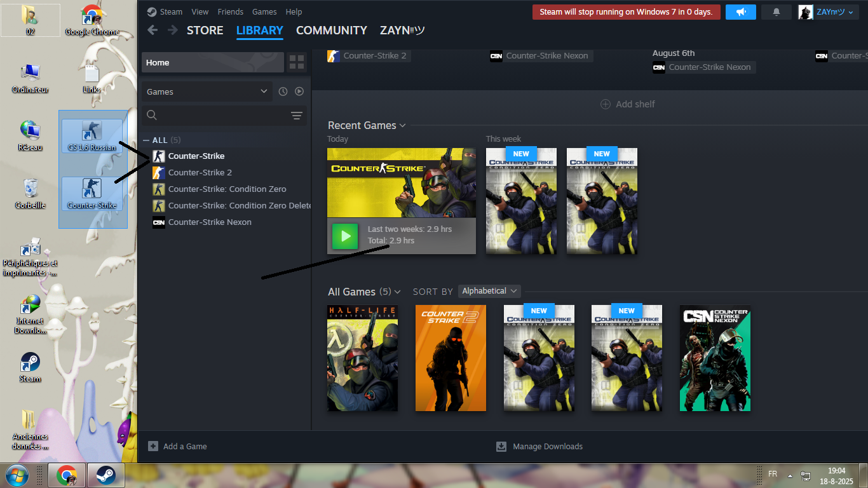Open the Games filter dropdown
Image resolution: width=868 pixels, height=488 pixels.
tap(207, 91)
